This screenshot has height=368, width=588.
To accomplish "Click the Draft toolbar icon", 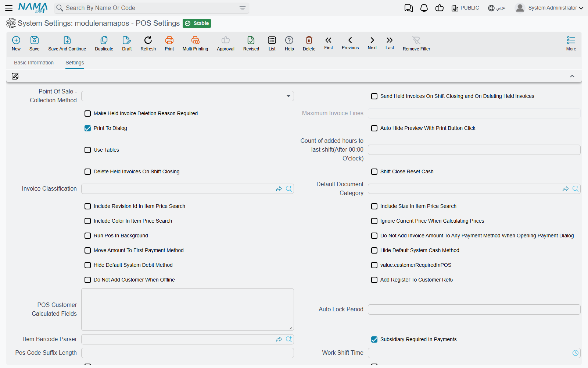I will tap(127, 40).
